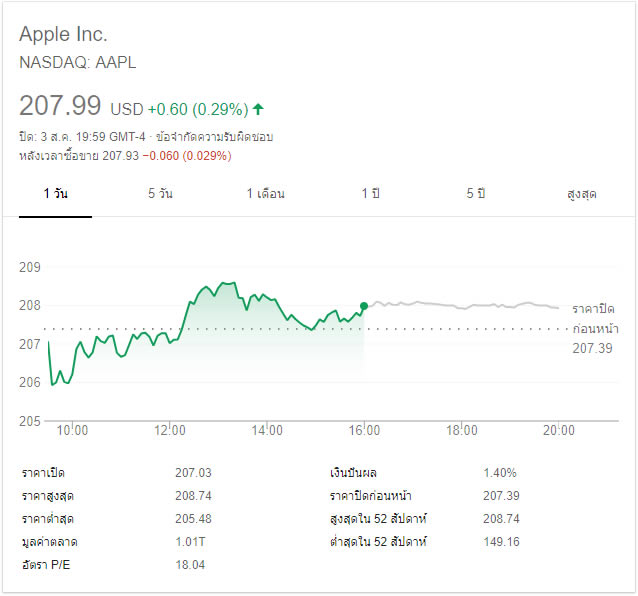The height and width of the screenshot is (596, 638).
Task: Click the 12:00 time axis label
Action: 170,431
